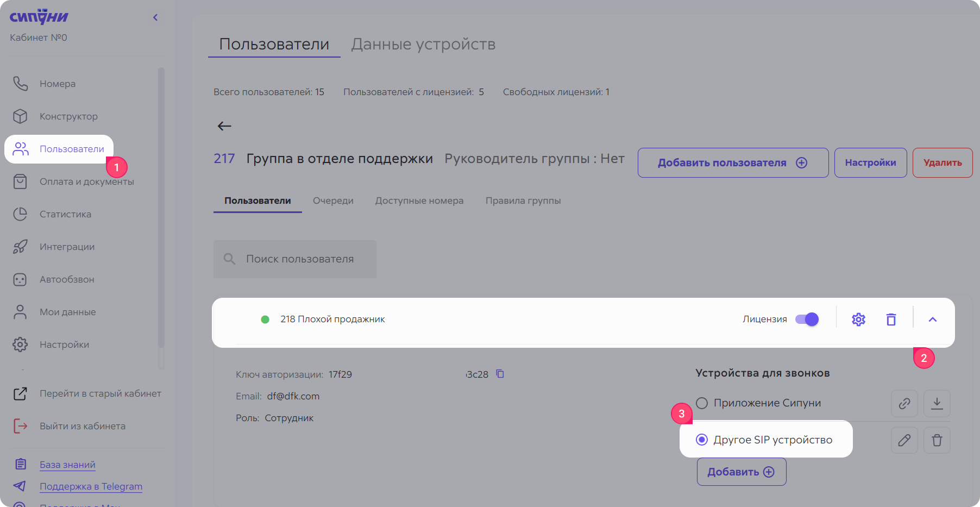The height and width of the screenshot is (507, 980).
Task: Click download icon for Приложение Сипуни
Action: point(937,403)
